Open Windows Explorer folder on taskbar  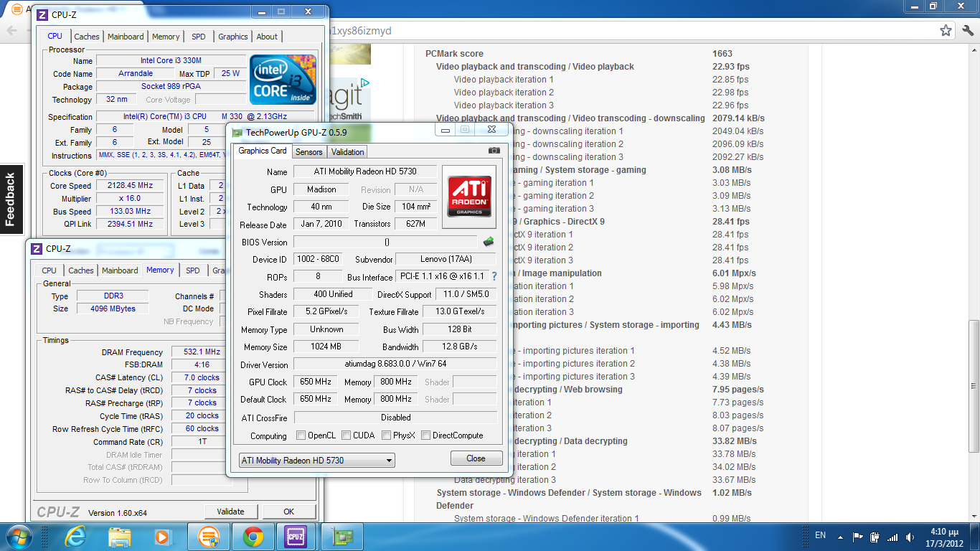(119, 537)
